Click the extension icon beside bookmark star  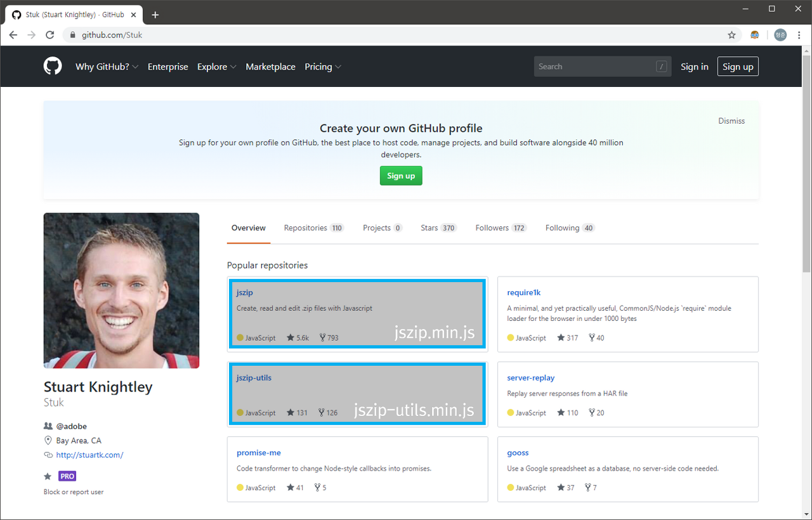click(755, 35)
